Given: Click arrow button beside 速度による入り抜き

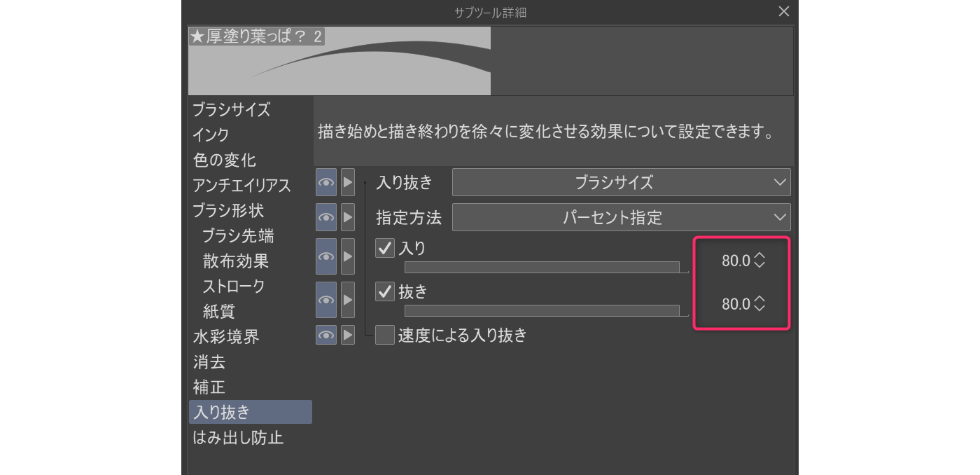Looking at the screenshot, I should (x=348, y=336).
